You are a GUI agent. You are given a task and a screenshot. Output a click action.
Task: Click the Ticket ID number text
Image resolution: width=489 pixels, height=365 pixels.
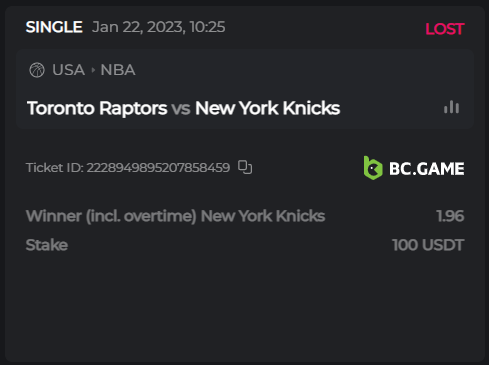[x=158, y=168]
